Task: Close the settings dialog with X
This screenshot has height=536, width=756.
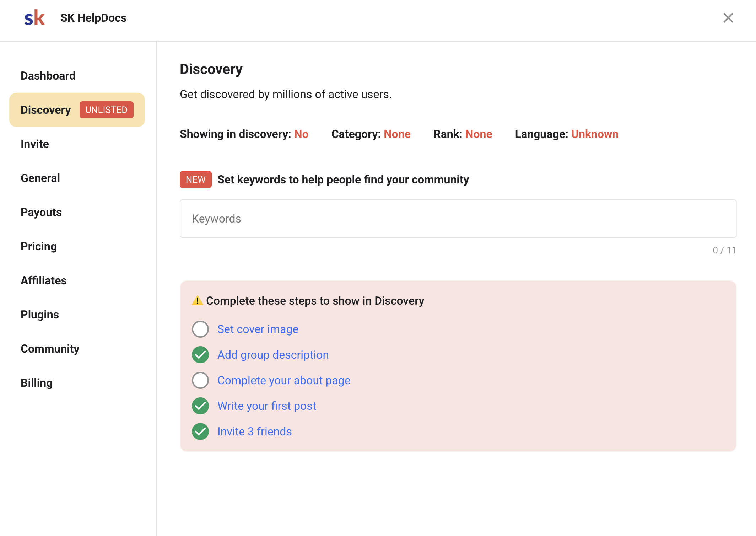Action: coord(728,18)
